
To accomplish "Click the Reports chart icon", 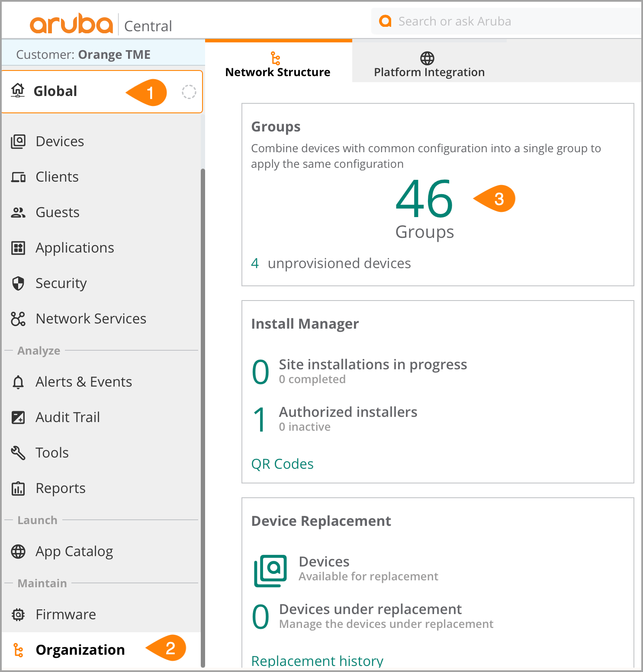I will (x=18, y=488).
